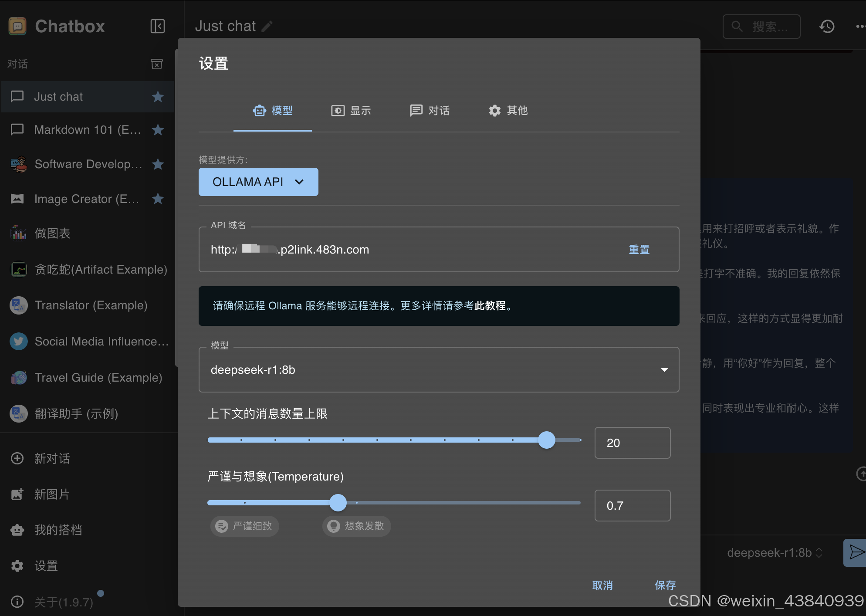Switch to the 显示 display tab
The width and height of the screenshot is (866, 616).
point(351,111)
